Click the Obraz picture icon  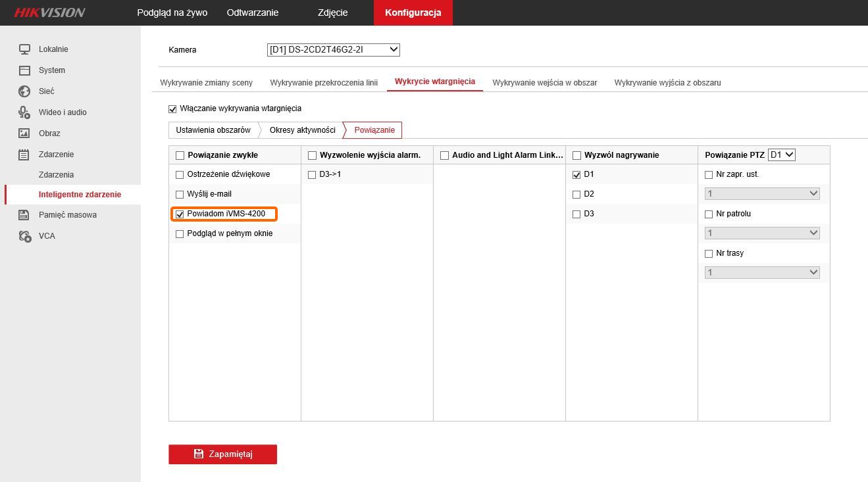[x=24, y=133]
